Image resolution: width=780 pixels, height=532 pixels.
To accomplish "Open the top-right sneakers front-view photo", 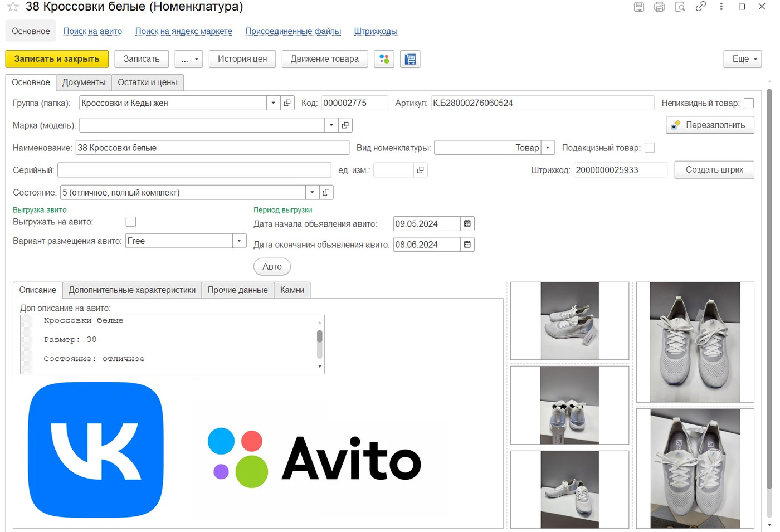I will [x=695, y=342].
